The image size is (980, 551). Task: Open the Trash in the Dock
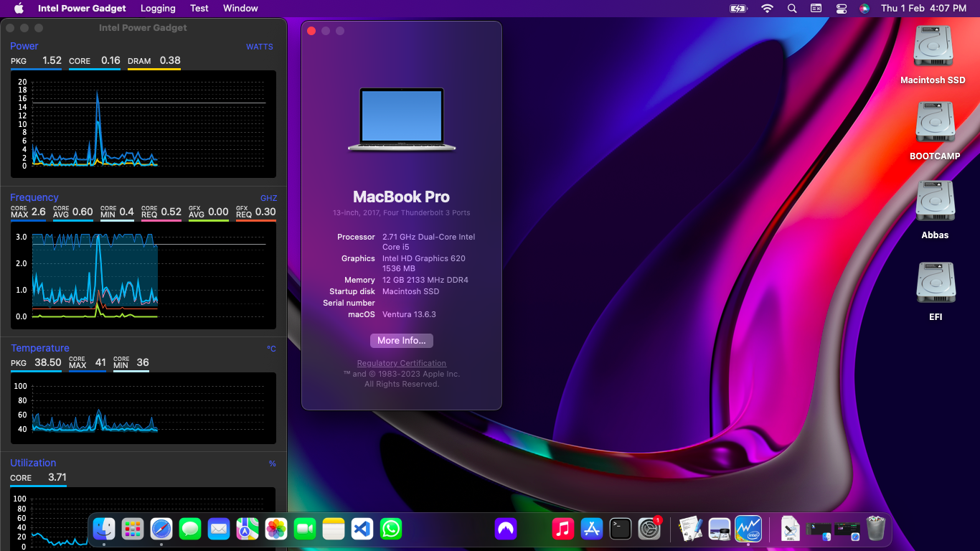coord(876,529)
